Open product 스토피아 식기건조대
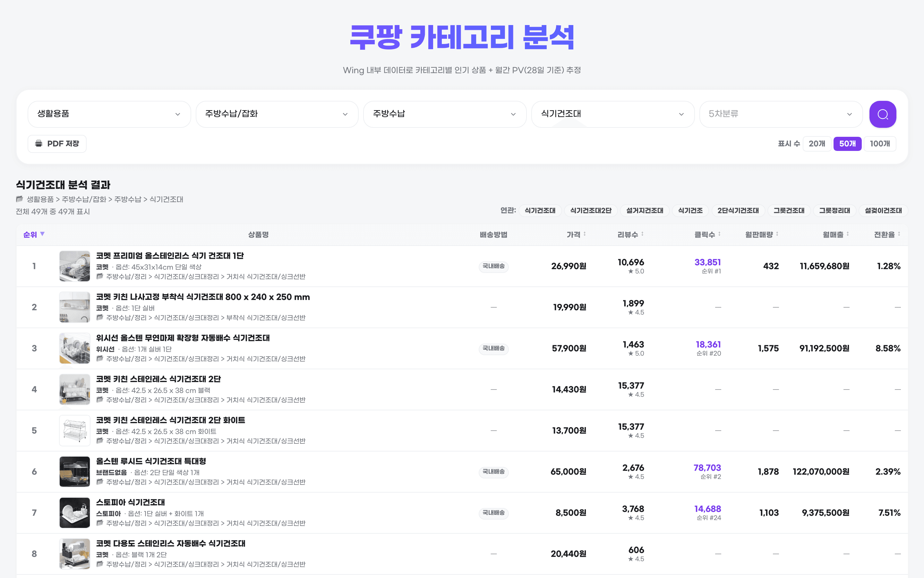This screenshot has height=578, width=924. tap(131, 502)
